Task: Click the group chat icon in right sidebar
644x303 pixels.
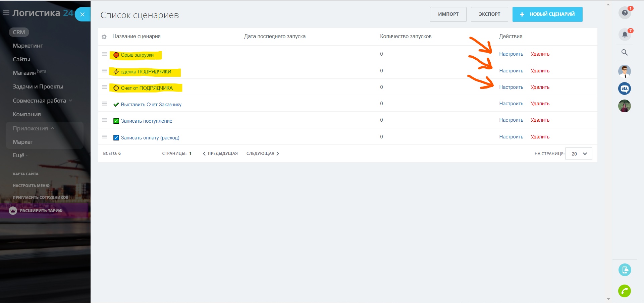Action: click(x=625, y=88)
